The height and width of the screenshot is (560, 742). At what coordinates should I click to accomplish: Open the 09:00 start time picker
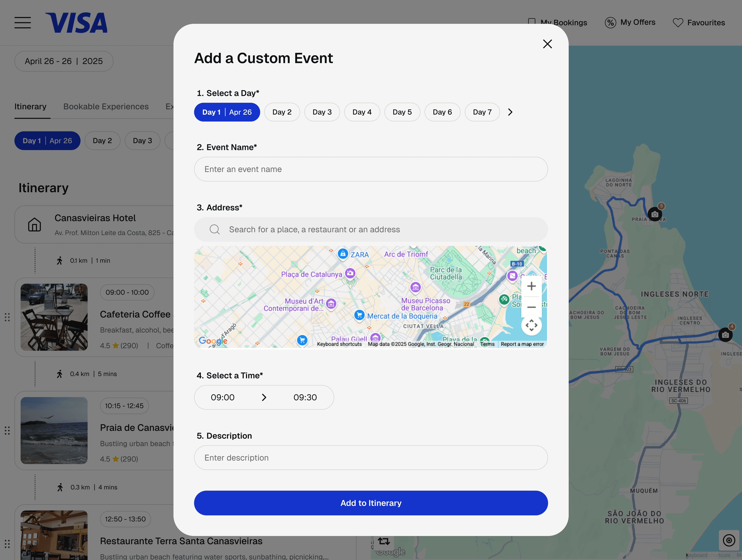click(222, 397)
